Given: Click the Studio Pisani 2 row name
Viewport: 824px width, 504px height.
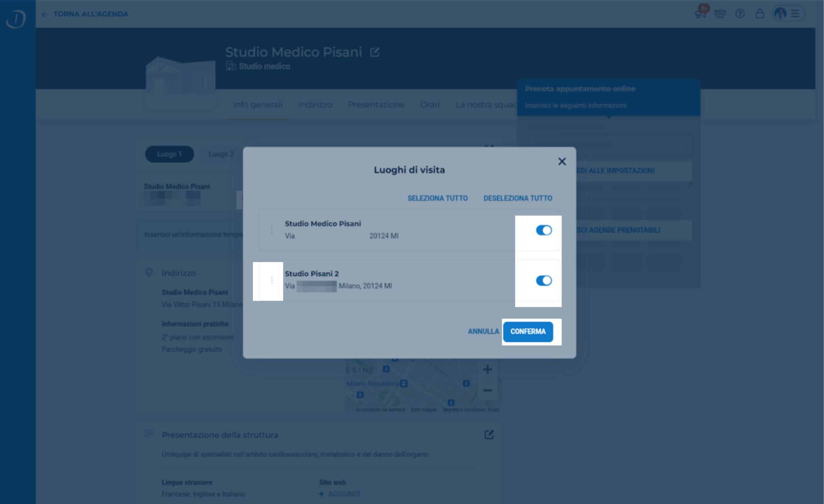Looking at the screenshot, I should coord(312,274).
